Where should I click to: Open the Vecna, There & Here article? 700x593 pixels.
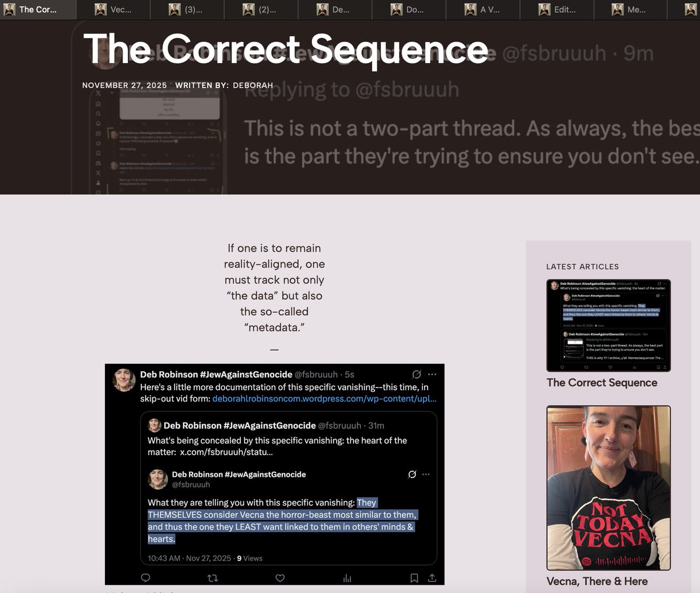(596, 581)
